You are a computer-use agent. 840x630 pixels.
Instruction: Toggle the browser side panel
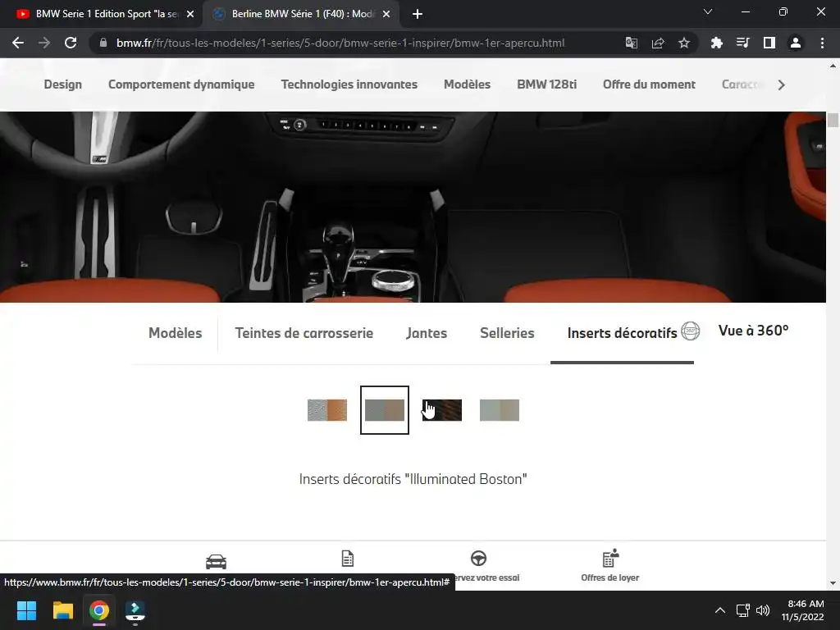769,43
